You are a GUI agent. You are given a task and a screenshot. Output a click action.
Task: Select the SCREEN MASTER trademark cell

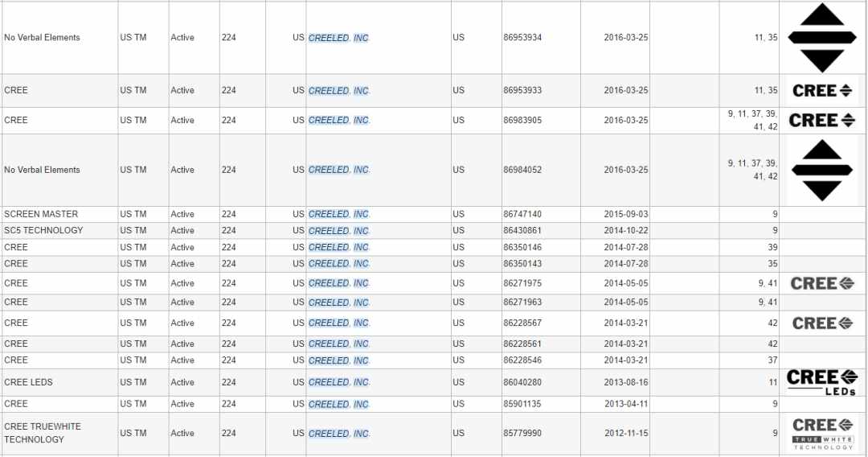coord(59,214)
